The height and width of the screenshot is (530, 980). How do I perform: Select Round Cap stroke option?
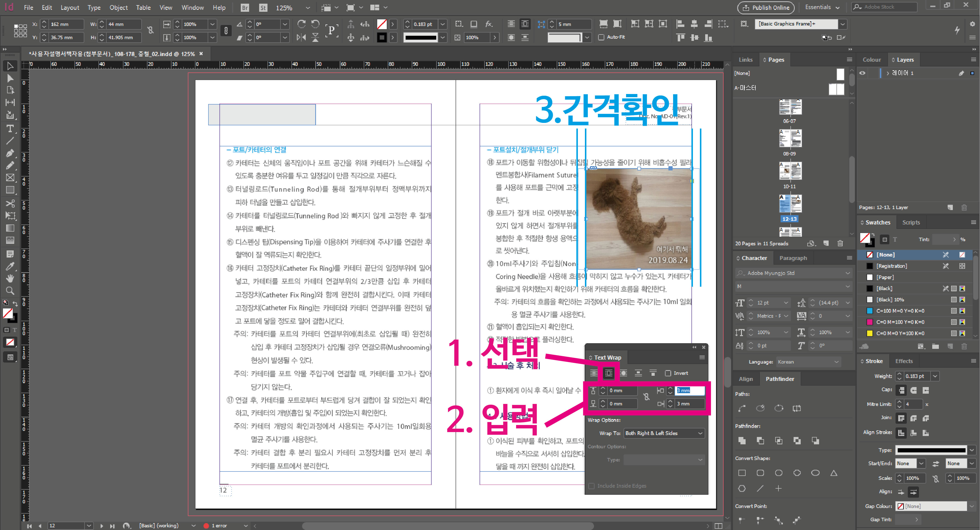click(x=913, y=390)
